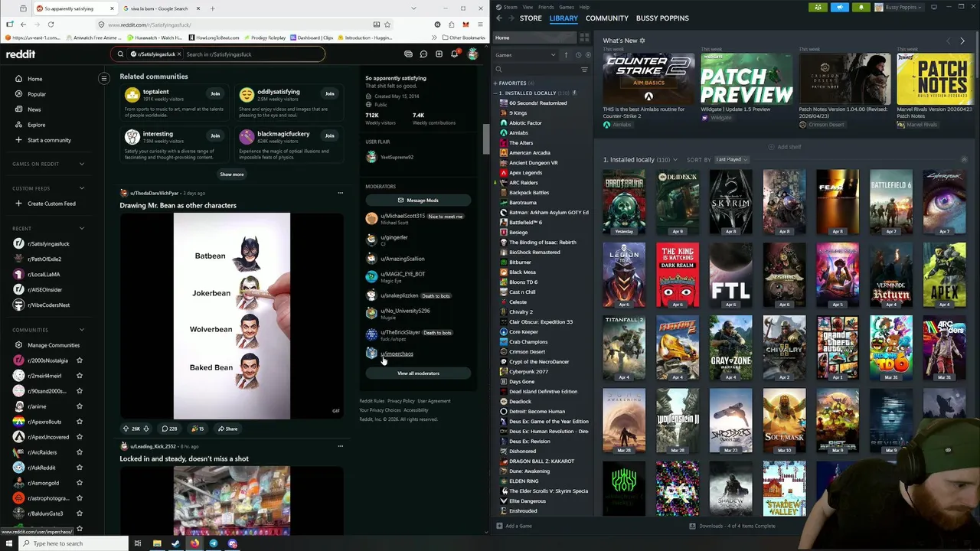980x551 pixels.
Task: Collapse Custom Feeds section
Action: (x=82, y=188)
